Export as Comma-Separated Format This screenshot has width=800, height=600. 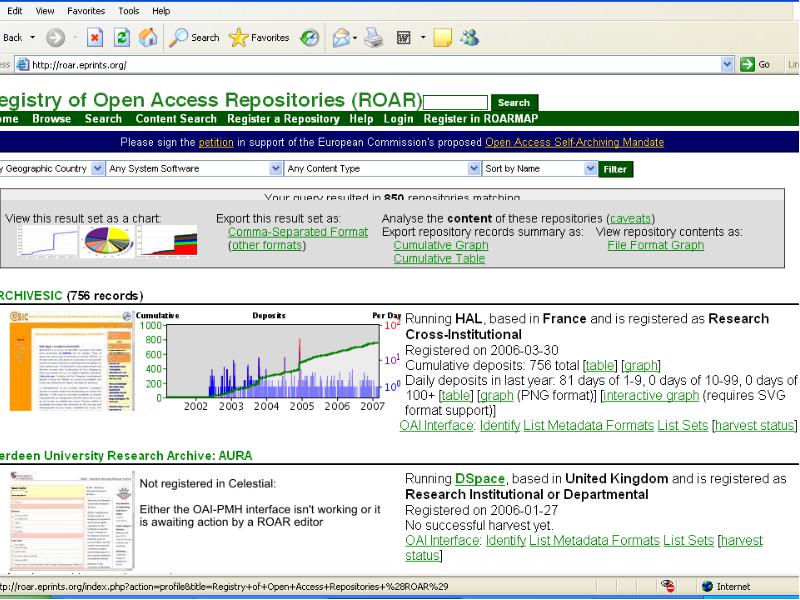coord(298,232)
